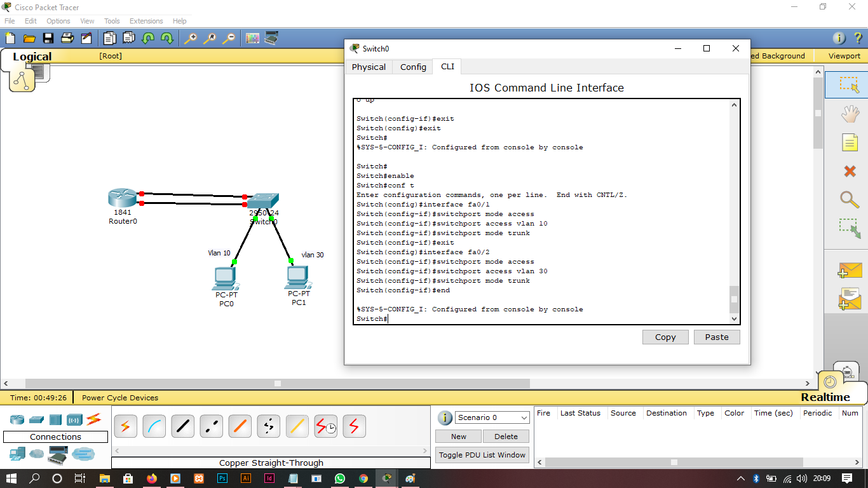Open the Custom Devices Dialog icon
Viewport: 868px width, 488px height.
pyautogui.click(x=271, y=38)
